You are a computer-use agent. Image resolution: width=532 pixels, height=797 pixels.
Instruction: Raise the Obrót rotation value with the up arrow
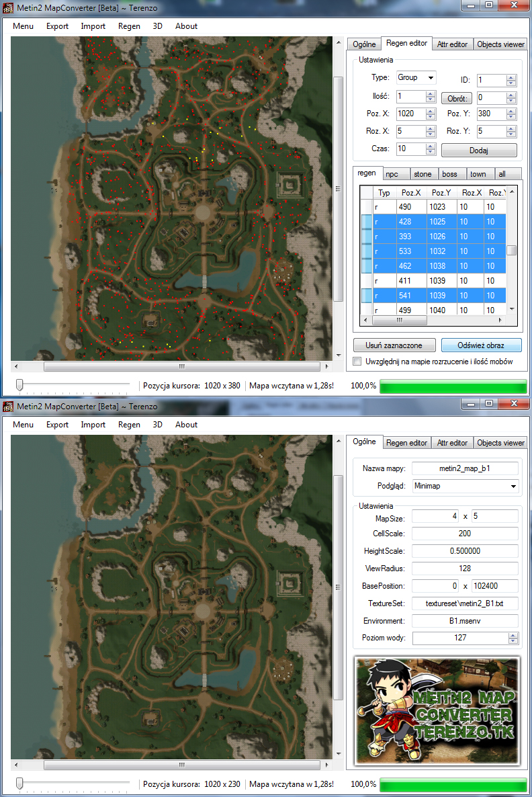point(511,95)
